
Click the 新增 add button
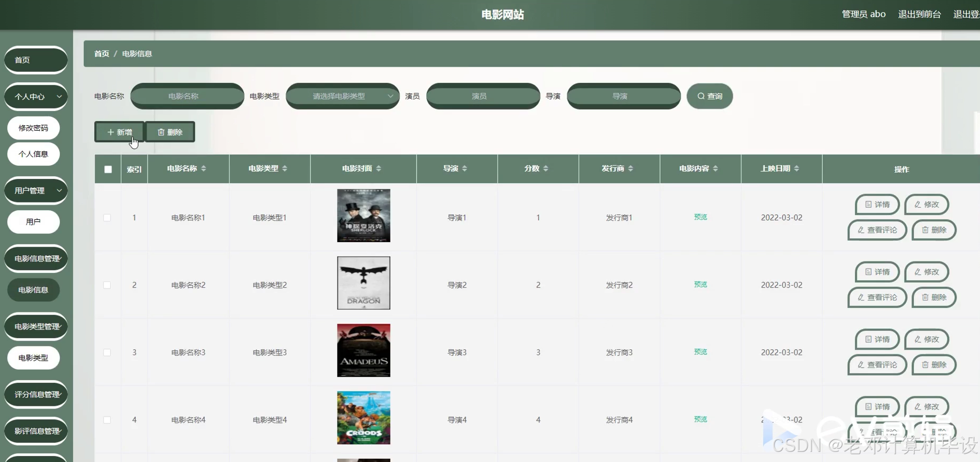(x=120, y=132)
